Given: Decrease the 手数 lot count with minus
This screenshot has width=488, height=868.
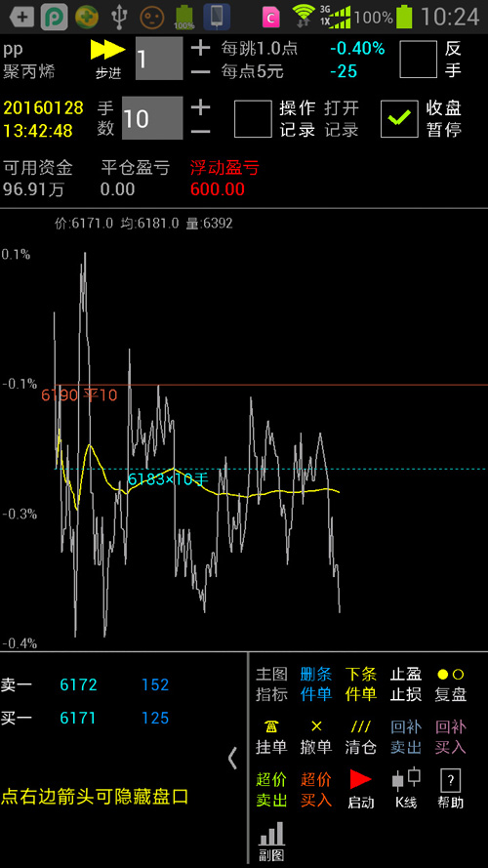Looking at the screenshot, I should tap(200, 131).
